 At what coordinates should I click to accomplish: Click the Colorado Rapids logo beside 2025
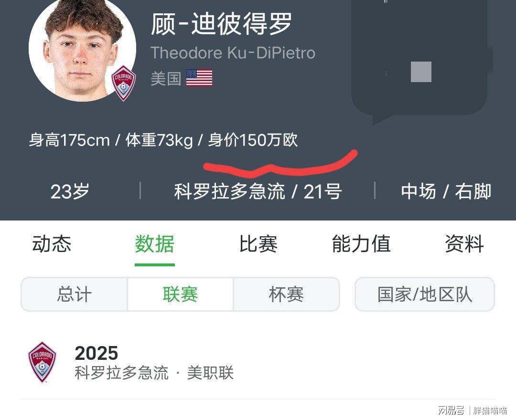click(x=42, y=362)
